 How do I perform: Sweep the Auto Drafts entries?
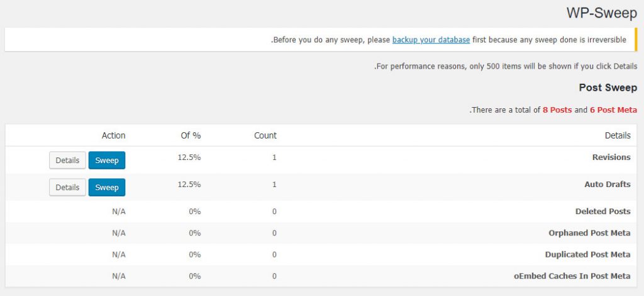[107, 188]
